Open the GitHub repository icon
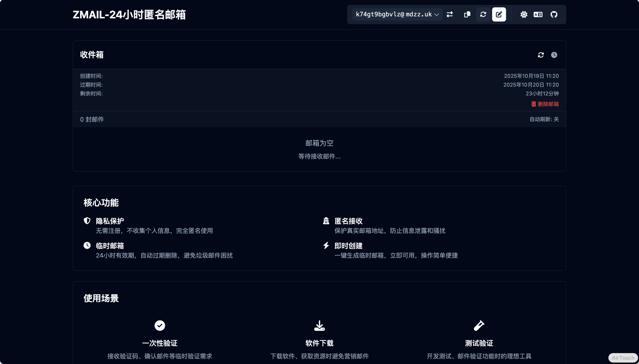The width and height of the screenshot is (639, 364). pos(554,14)
